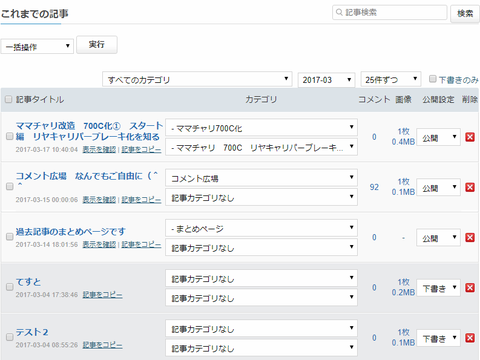This screenshot has width=480, height=360.
Task: Click 表示を確認 for 過去記事のまとめページです
Action: coord(99,245)
